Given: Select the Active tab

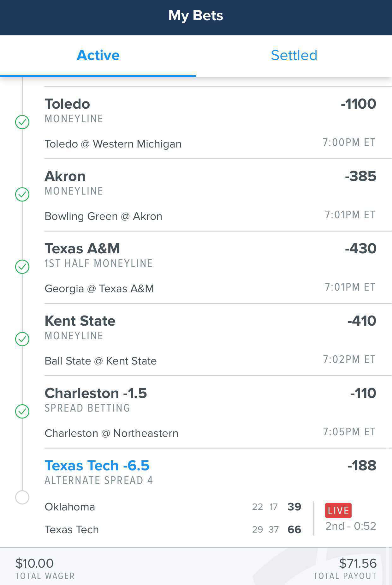Looking at the screenshot, I should (x=98, y=55).
